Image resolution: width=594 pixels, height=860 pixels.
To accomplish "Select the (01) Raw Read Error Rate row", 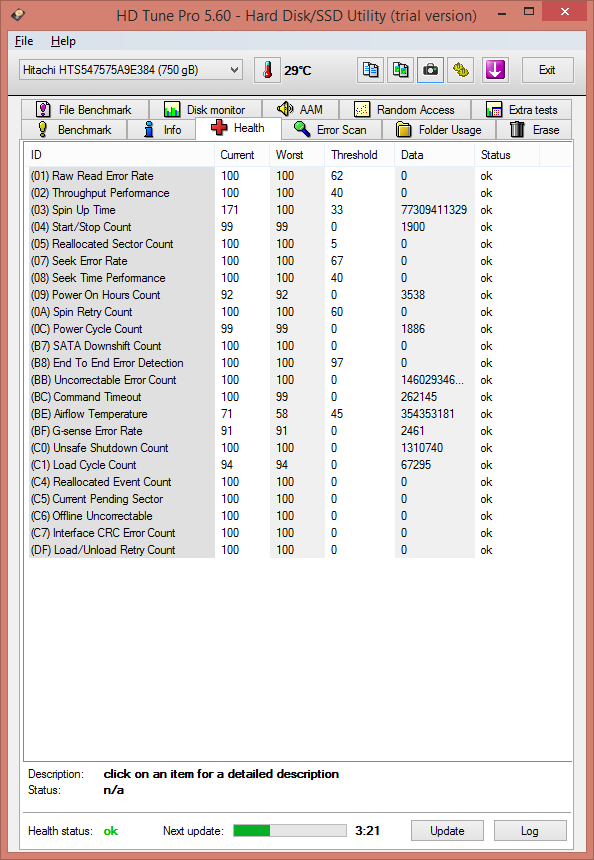I will (x=284, y=176).
